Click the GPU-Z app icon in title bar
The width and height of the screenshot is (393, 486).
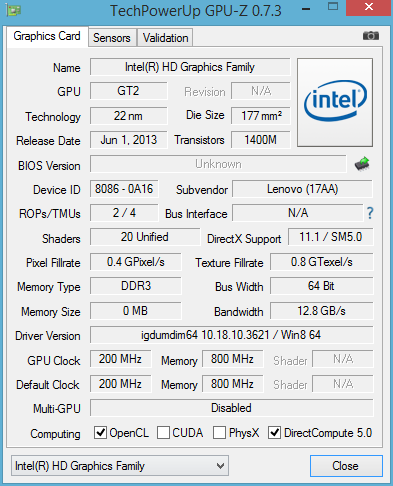tap(13, 10)
